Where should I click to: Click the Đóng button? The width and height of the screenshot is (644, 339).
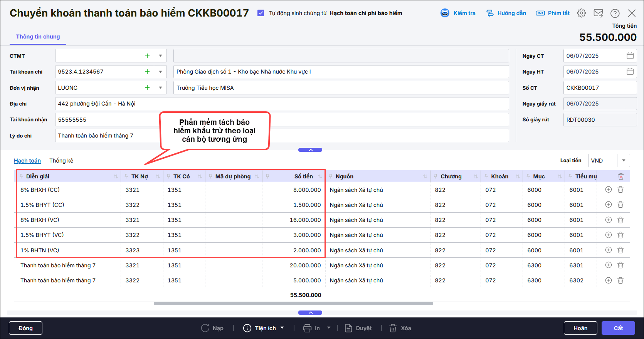[25, 328]
